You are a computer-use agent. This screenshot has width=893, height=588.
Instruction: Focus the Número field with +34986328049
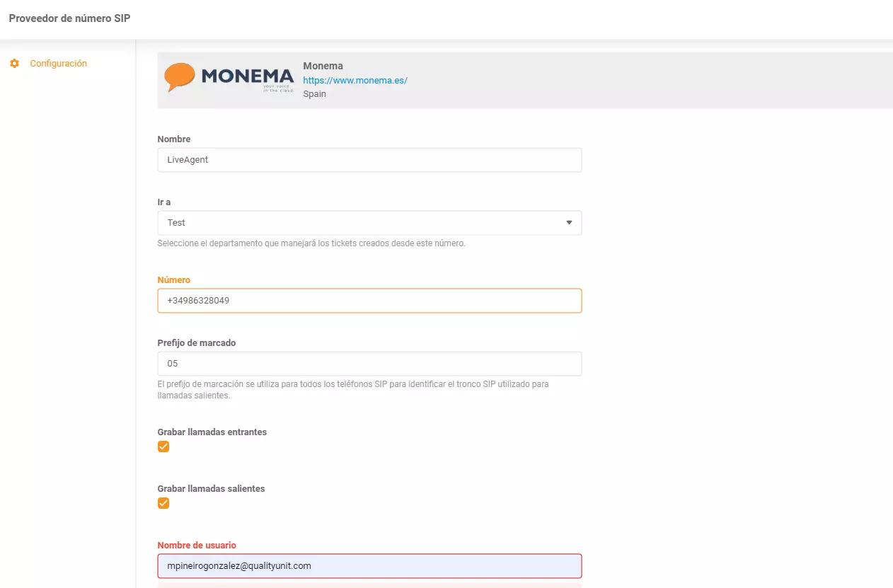click(x=369, y=300)
